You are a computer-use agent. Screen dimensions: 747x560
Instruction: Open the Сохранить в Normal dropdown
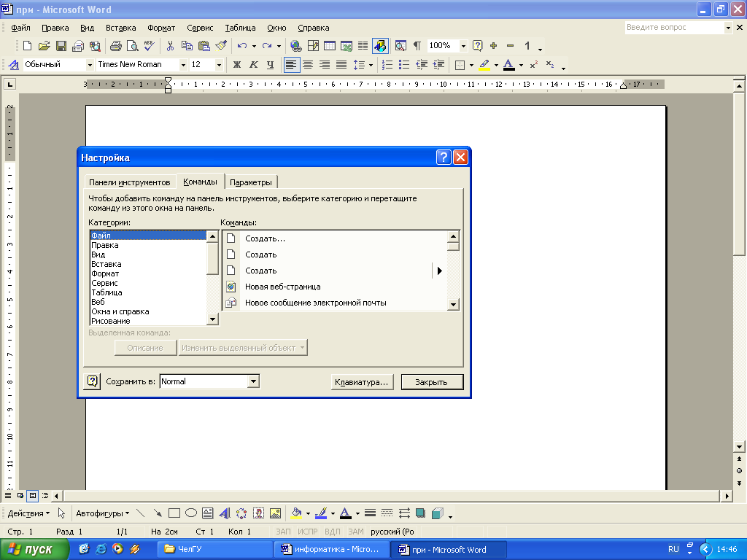click(x=254, y=381)
